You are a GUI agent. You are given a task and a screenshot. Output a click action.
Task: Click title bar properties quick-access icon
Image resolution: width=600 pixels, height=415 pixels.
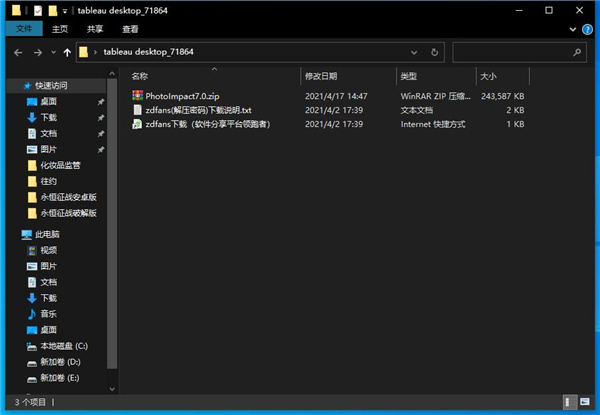pyautogui.click(x=38, y=10)
